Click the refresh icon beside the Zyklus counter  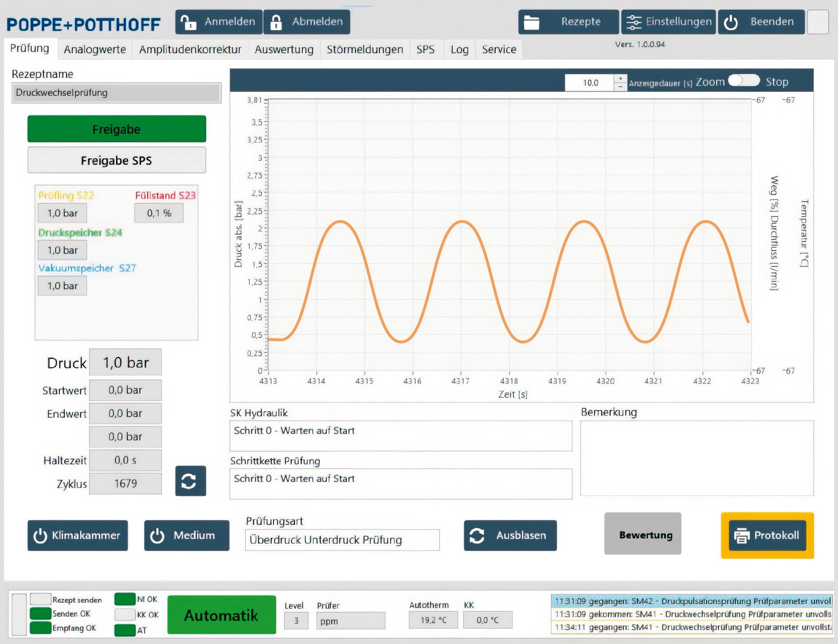click(x=190, y=482)
